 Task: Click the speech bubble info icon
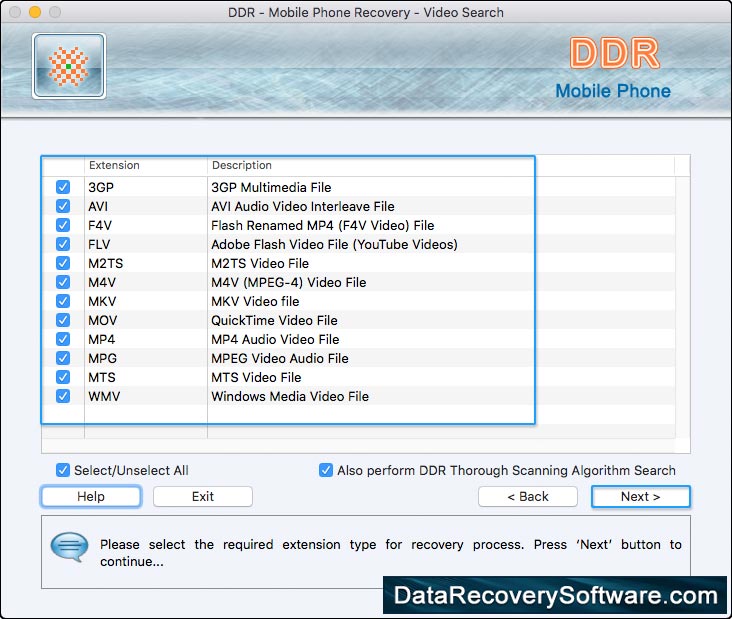tap(69, 546)
